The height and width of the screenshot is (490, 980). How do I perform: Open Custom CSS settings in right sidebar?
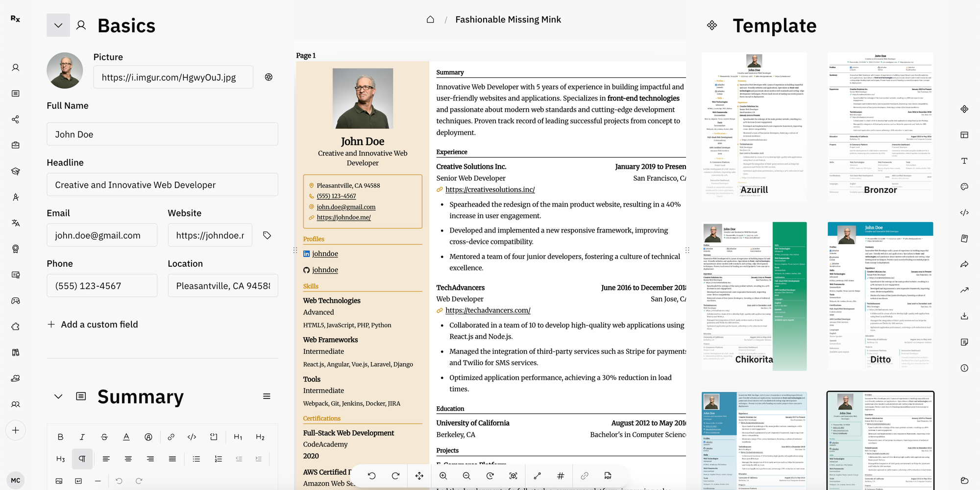click(964, 212)
